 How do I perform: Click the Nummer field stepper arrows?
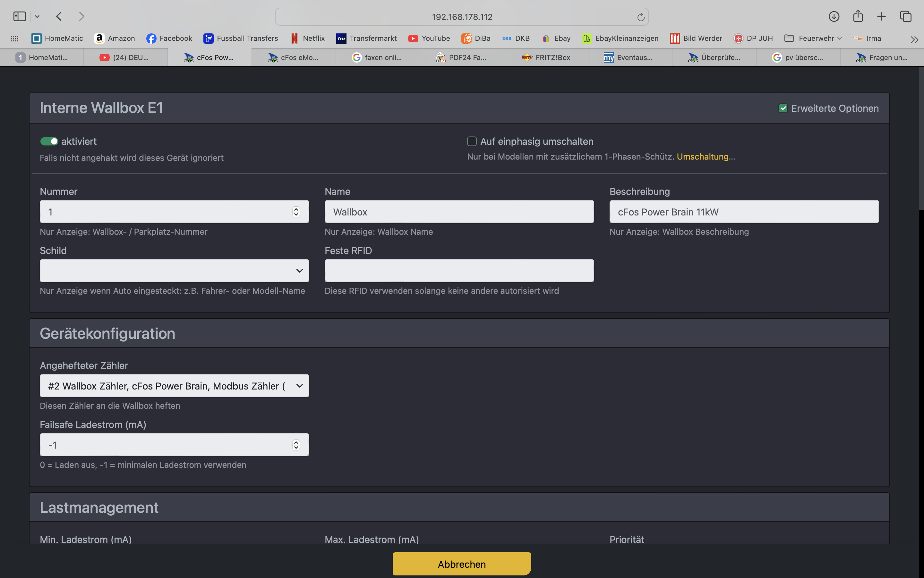coord(296,212)
